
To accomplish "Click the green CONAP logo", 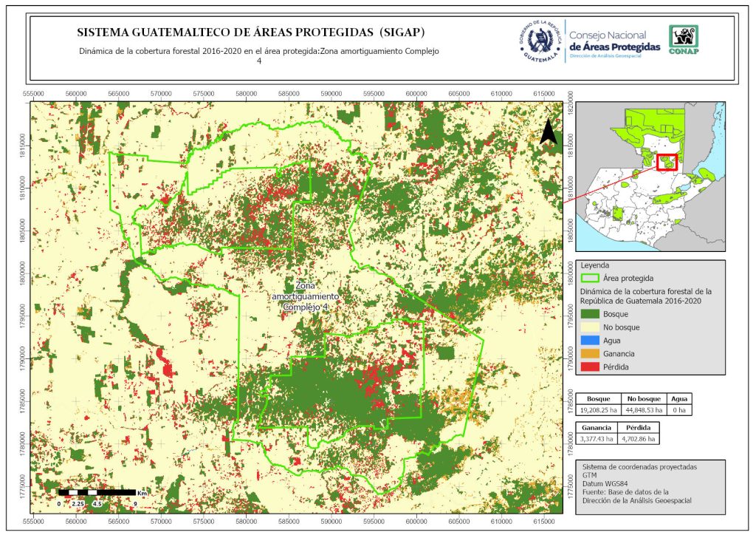I will (683, 40).
